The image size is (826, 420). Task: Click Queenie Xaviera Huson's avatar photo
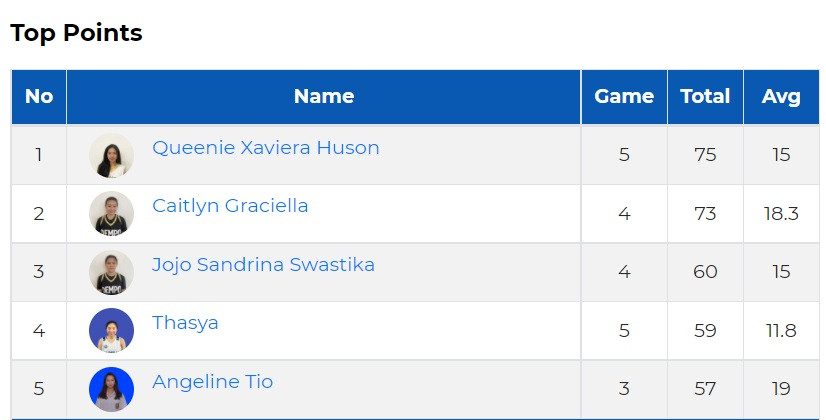(x=111, y=155)
